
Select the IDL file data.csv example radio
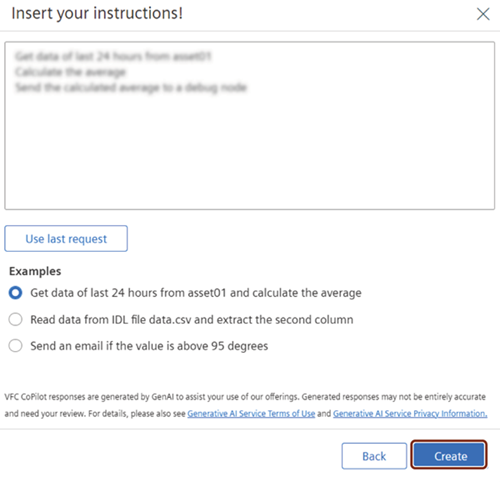(x=15, y=319)
